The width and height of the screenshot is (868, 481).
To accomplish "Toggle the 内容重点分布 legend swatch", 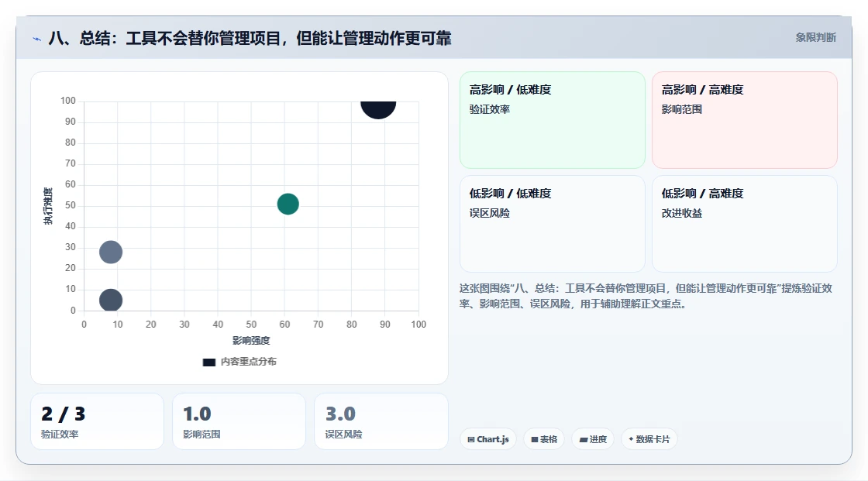I will click(208, 362).
